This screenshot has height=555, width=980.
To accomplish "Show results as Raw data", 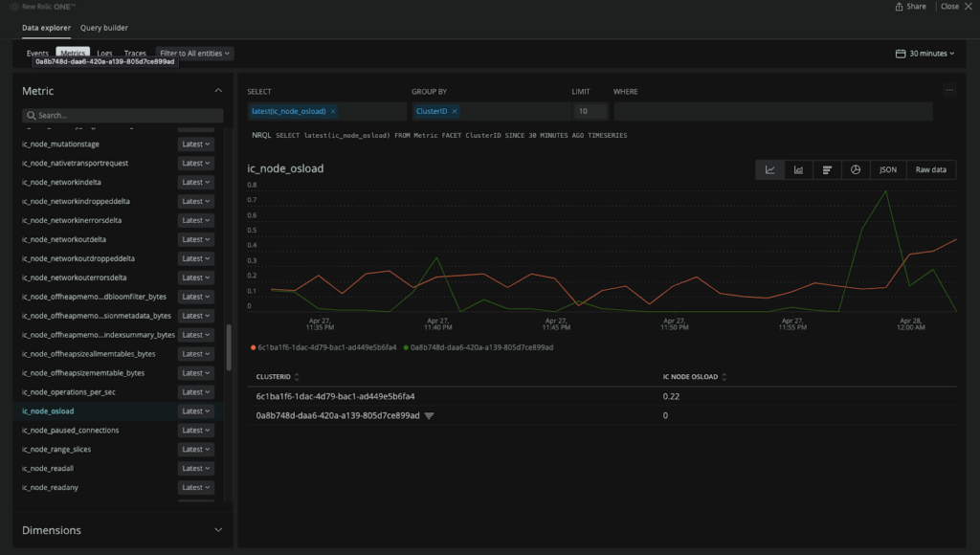I will pos(930,169).
